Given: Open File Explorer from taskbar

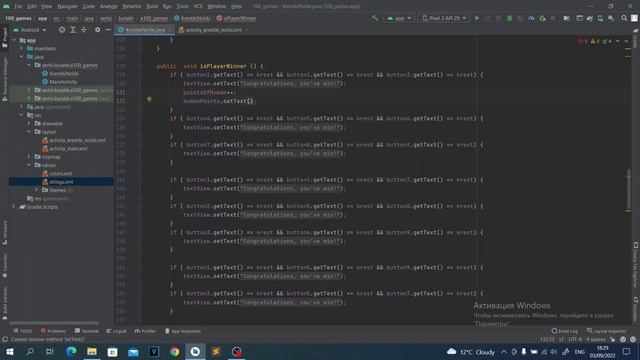Looking at the screenshot, I should point(92,351).
